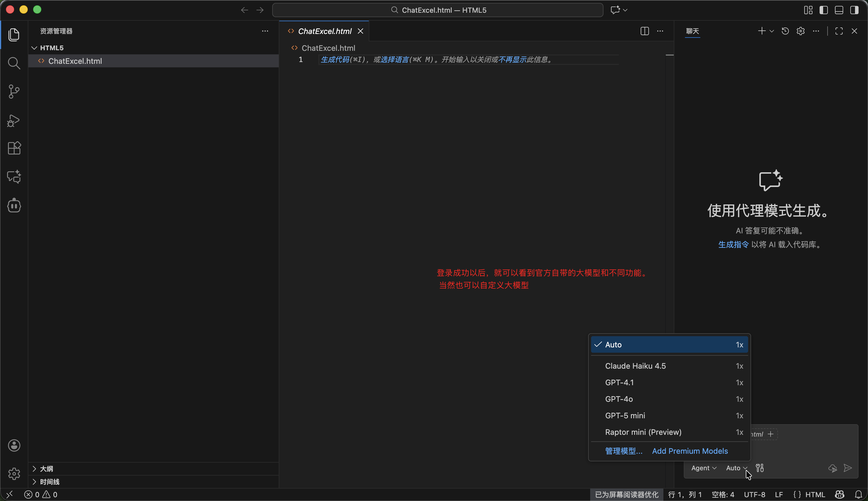
Task: Select ChatExcel.html in the explorer tree
Action: click(75, 61)
